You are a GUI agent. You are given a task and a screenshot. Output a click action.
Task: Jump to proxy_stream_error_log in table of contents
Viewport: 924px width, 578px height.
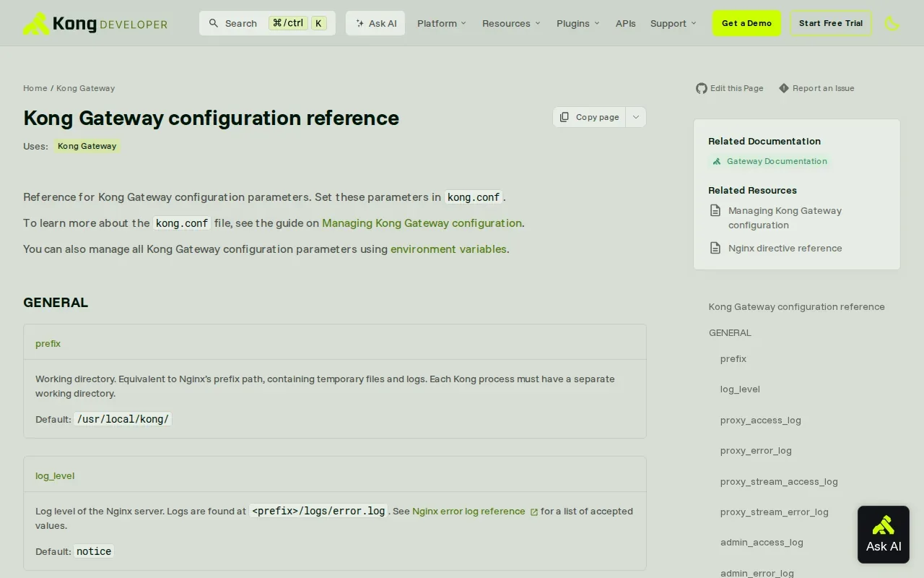click(775, 512)
